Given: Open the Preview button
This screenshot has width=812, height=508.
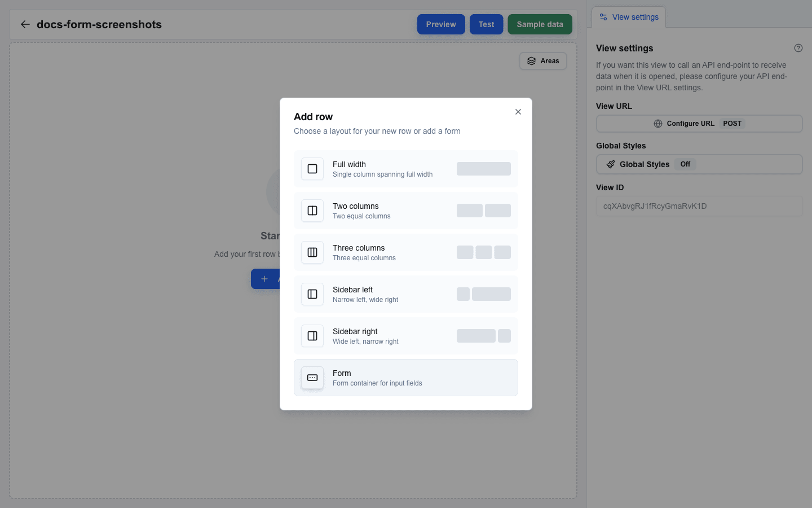Looking at the screenshot, I should (441, 24).
